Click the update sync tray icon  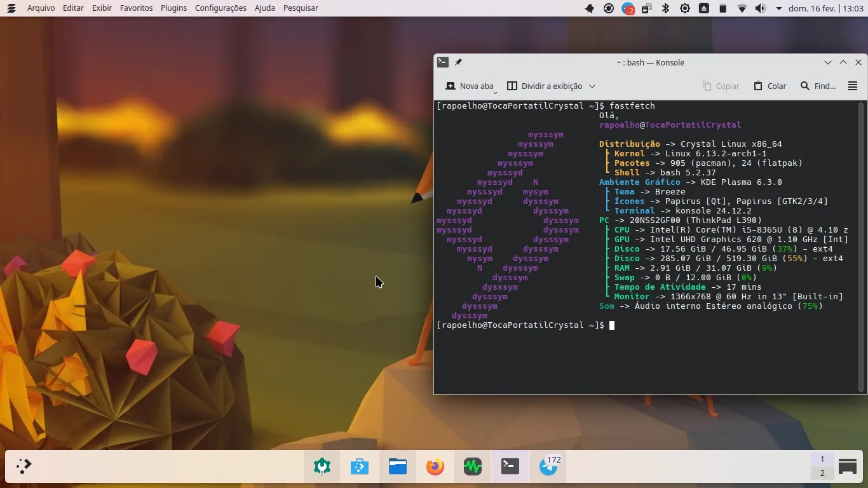pos(609,8)
